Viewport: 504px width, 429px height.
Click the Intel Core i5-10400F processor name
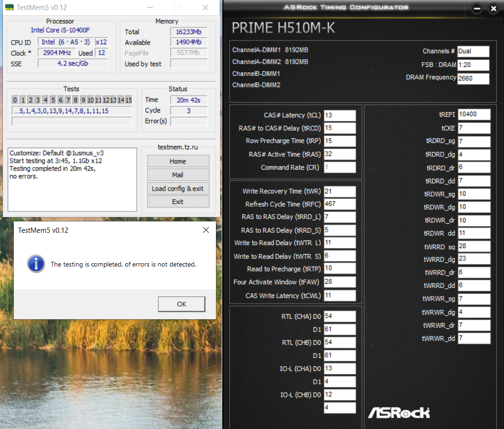[x=60, y=30]
